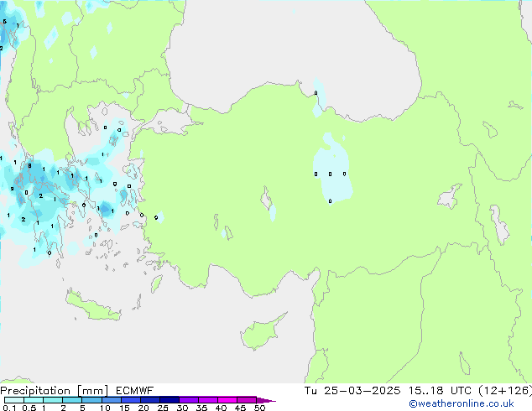Viewport: 532px width, 411px height.
Task: Click the '(12+126)' forecast run text
Action: point(505,391)
